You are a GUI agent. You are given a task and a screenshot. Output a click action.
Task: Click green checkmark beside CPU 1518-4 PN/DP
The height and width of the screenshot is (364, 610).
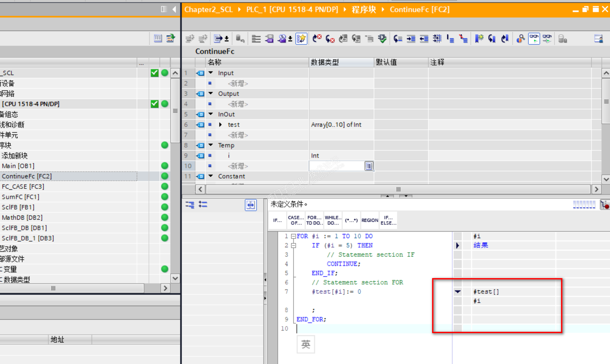[155, 104]
